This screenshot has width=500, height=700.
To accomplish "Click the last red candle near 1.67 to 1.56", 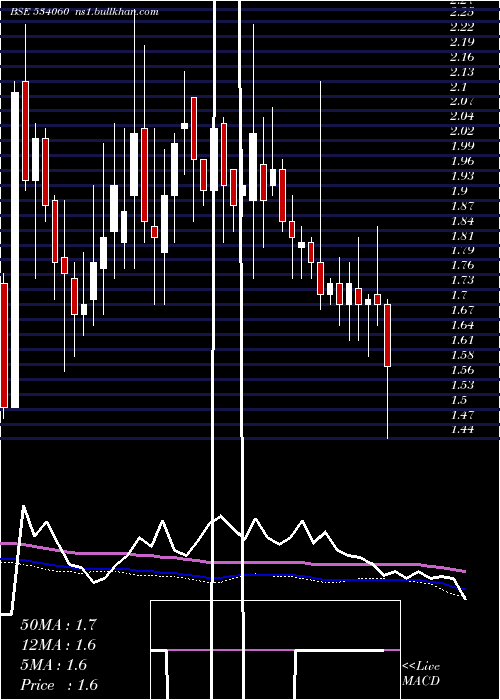I will [388, 335].
